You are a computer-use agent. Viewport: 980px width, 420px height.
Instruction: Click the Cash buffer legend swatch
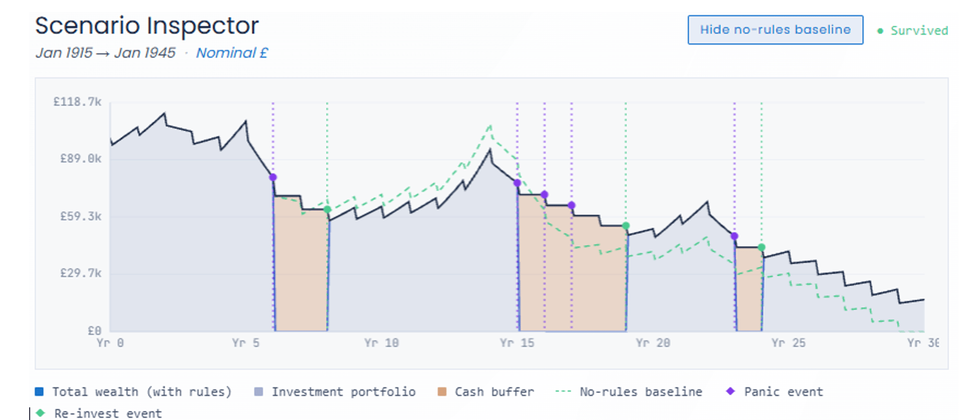(442, 391)
